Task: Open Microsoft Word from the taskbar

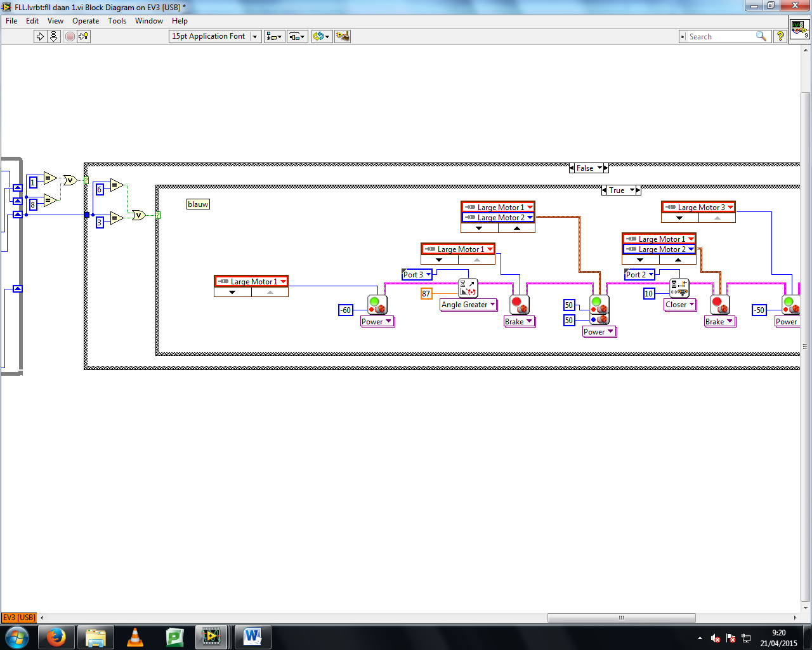Action: pyautogui.click(x=252, y=637)
